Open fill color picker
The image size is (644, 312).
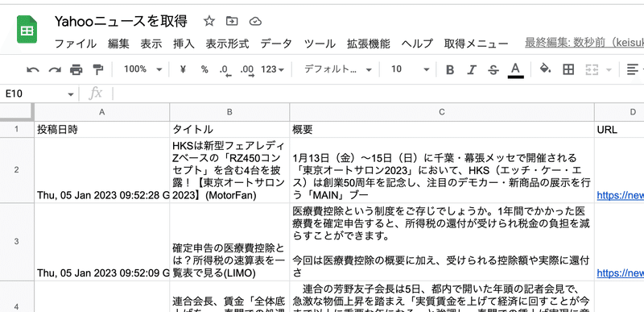pyautogui.click(x=545, y=69)
